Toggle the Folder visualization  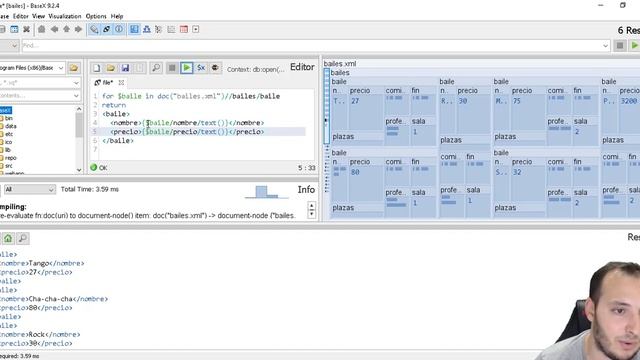point(159,29)
